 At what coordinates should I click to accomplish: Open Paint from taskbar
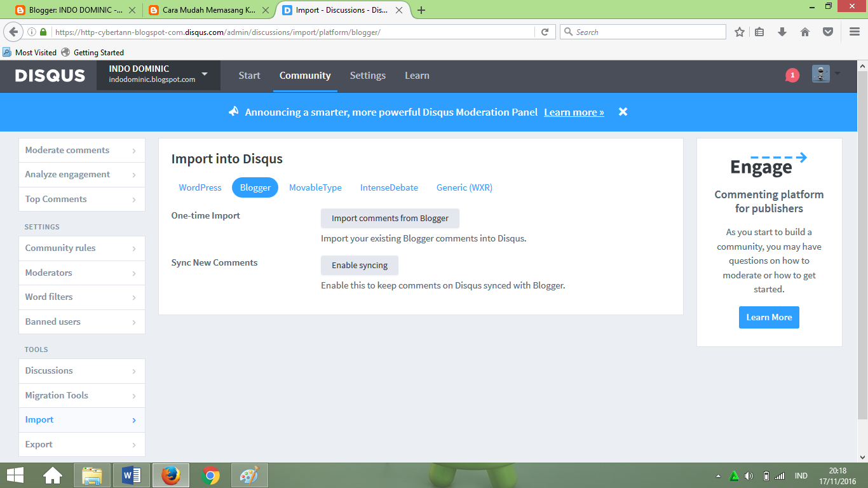click(250, 475)
